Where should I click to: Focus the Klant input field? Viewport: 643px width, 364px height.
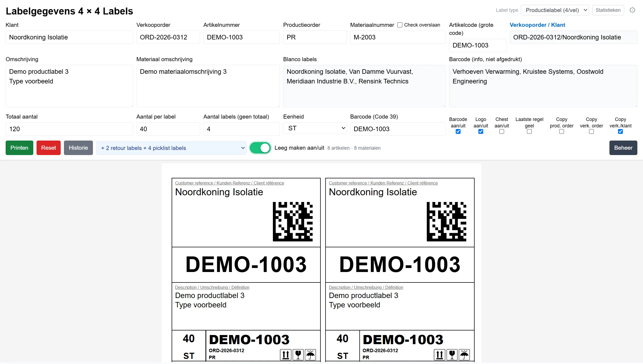69,37
